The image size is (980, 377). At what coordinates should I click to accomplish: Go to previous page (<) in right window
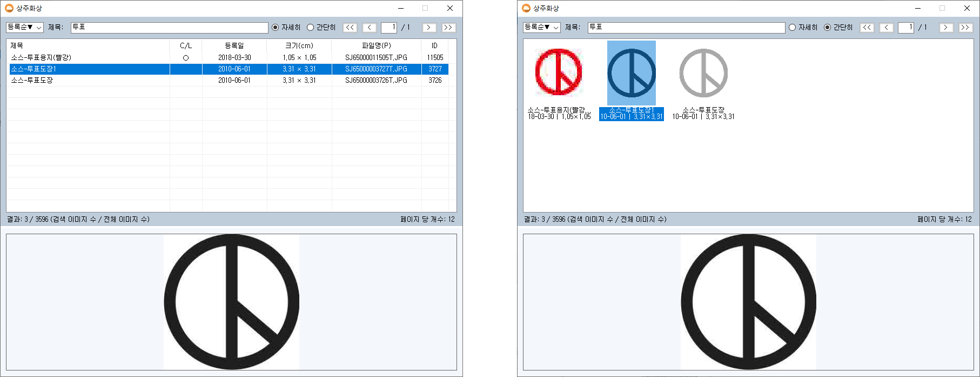pyautogui.click(x=887, y=28)
